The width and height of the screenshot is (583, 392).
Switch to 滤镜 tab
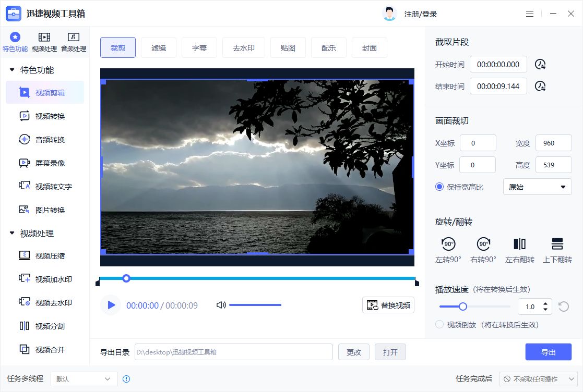(158, 47)
